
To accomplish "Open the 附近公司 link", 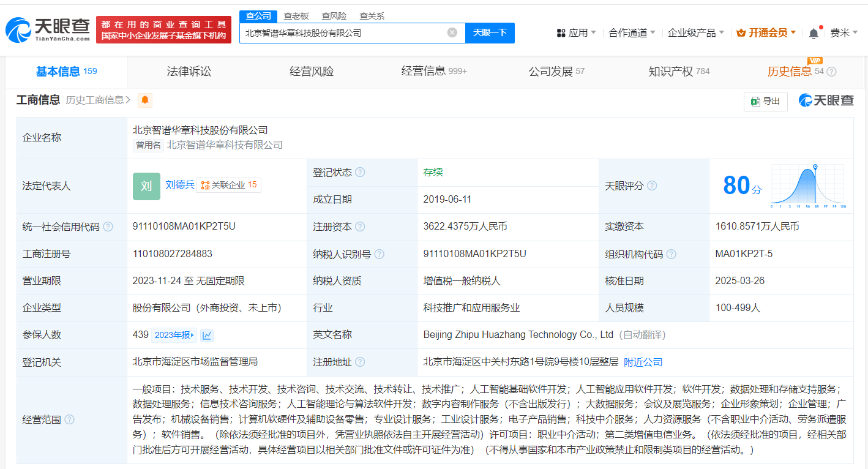I will [x=643, y=362].
